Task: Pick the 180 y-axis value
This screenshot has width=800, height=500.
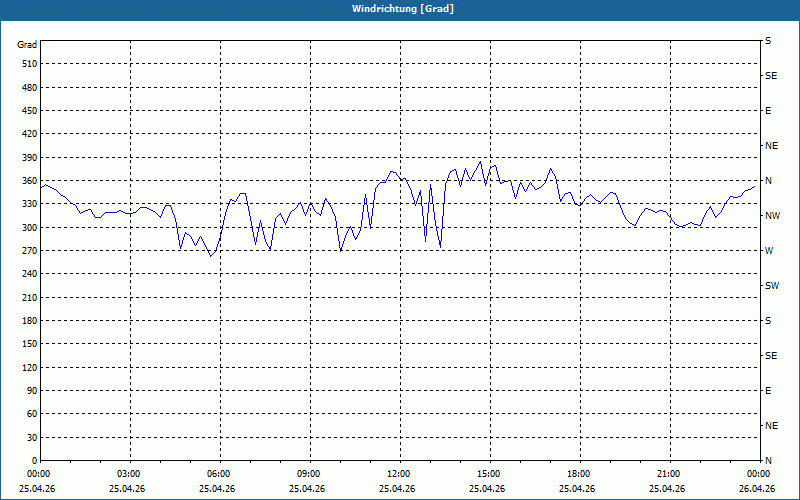Action: coord(30,321)
